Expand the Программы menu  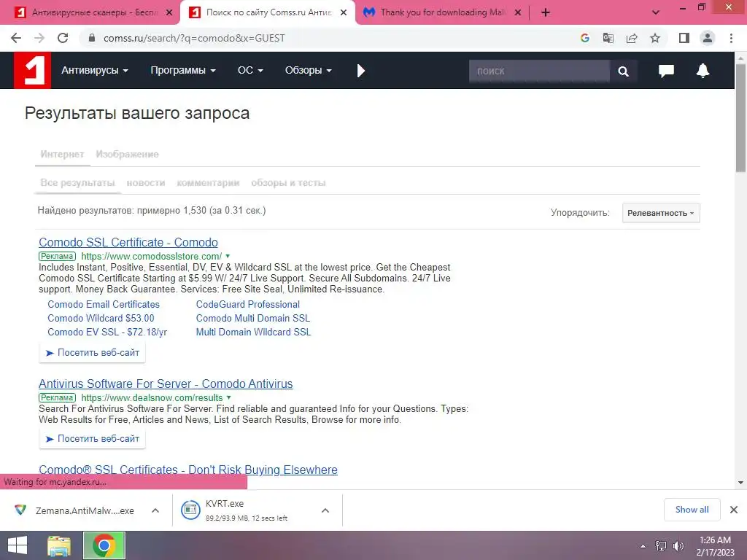point(183,71)
